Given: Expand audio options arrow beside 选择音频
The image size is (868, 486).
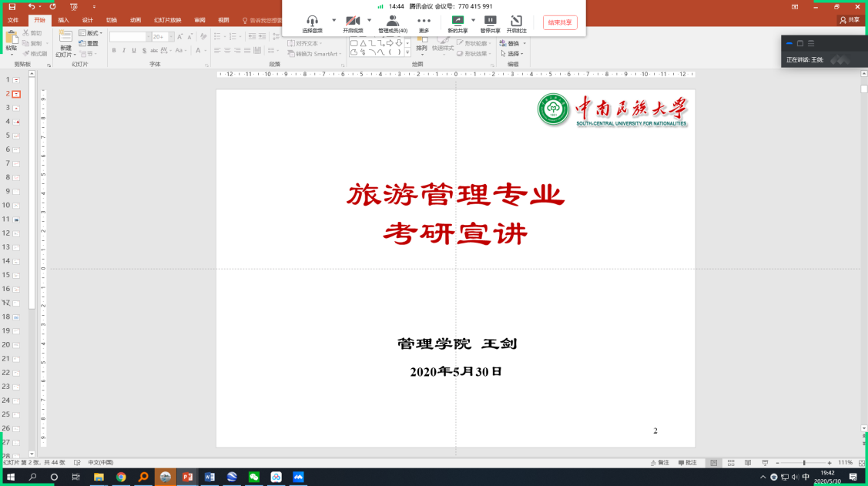Looking at the screenshot, I should (333, 21).
